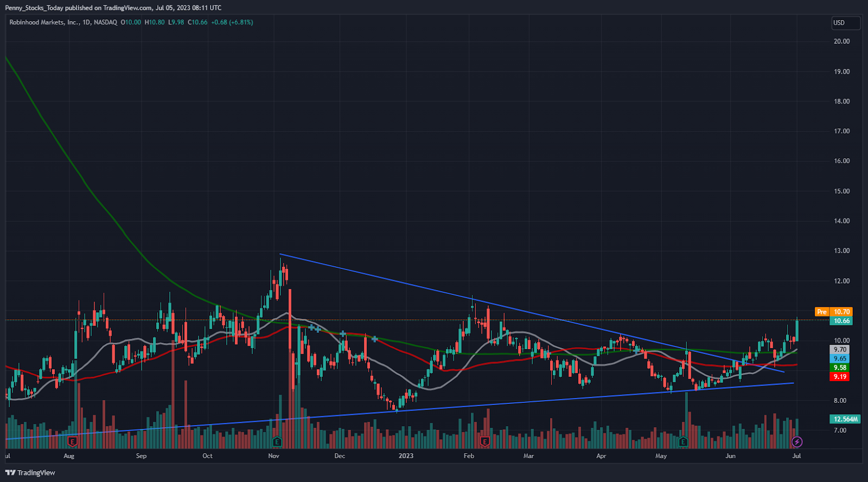Click the close value C10.66 in the legend

197,22
